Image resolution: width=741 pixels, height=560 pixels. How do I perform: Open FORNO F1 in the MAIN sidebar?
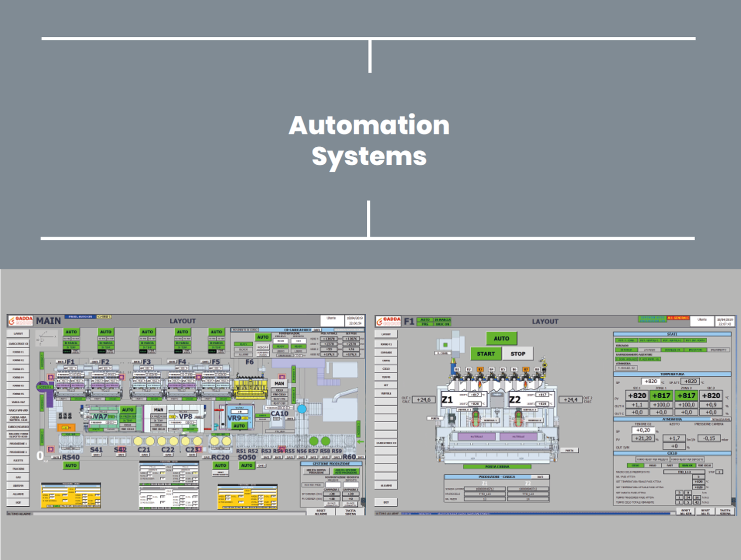click(x=18, y=352)
